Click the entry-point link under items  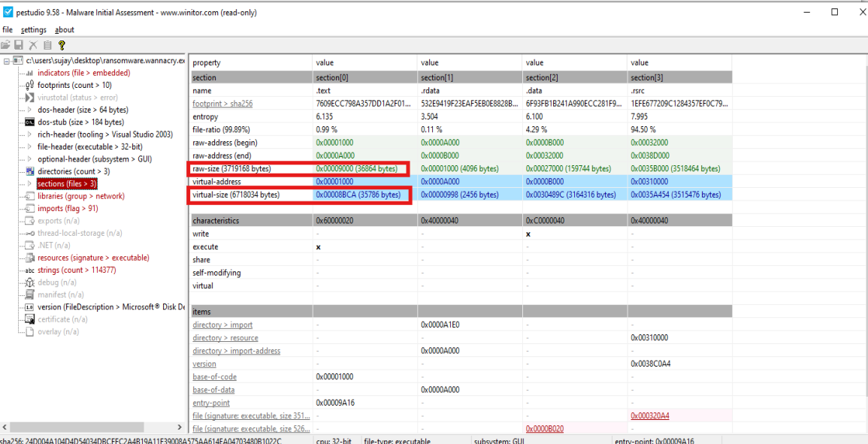click(211, 403)
